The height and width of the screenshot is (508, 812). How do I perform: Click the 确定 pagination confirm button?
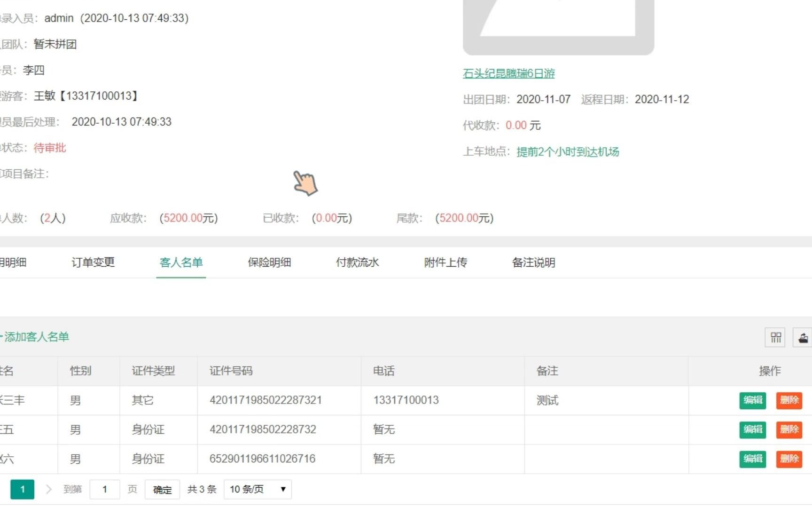(162, 489)
